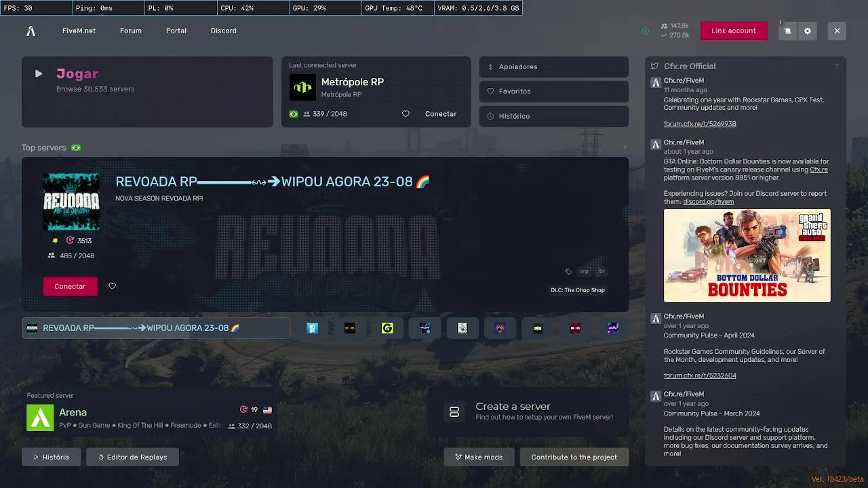This screenshot has height=488, width=868.
Task: Click the Arena boost icon showing 19
Action: [244, 409]
